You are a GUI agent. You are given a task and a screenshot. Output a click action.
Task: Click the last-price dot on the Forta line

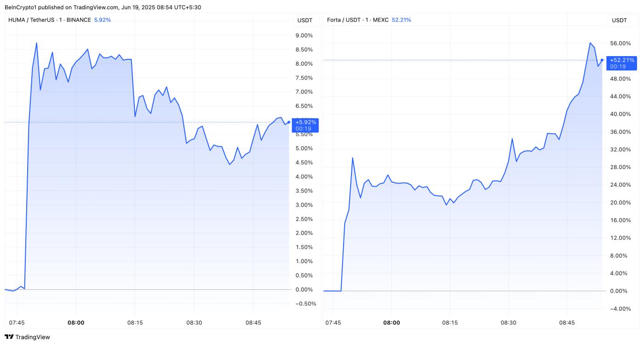coord(602,60)
